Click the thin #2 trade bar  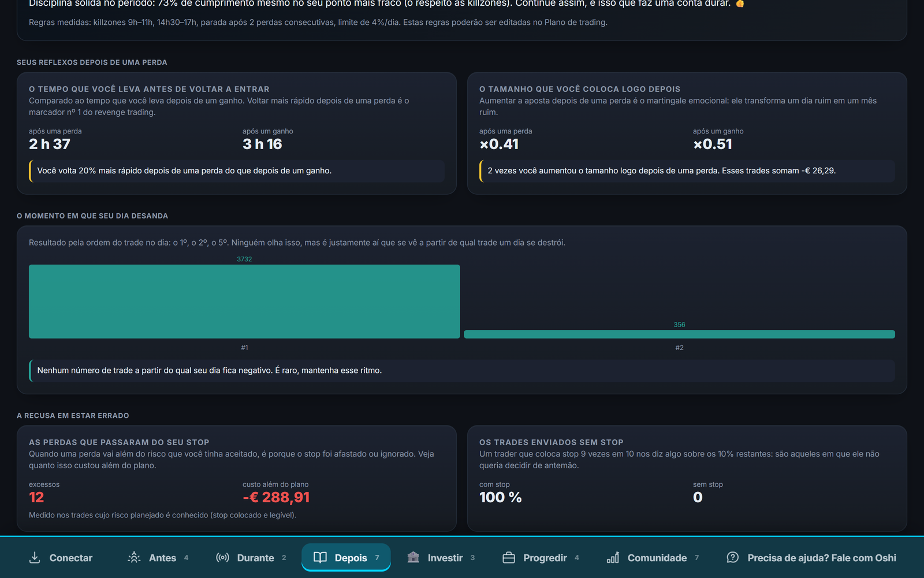[x=679, y=334]
